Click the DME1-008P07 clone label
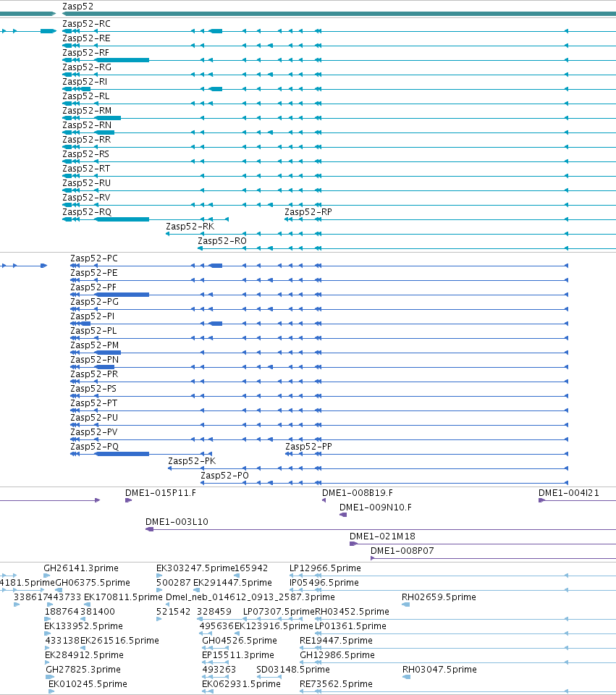This screenshot has height=695, width=616. (402, 551)
